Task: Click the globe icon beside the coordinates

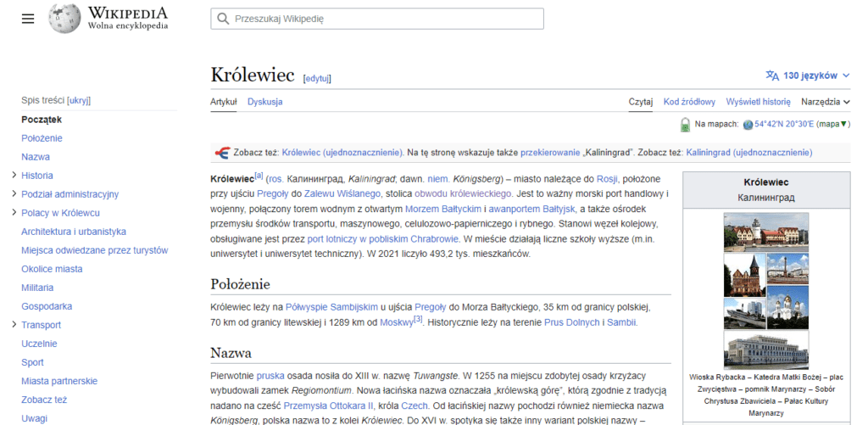Action: 748,125
